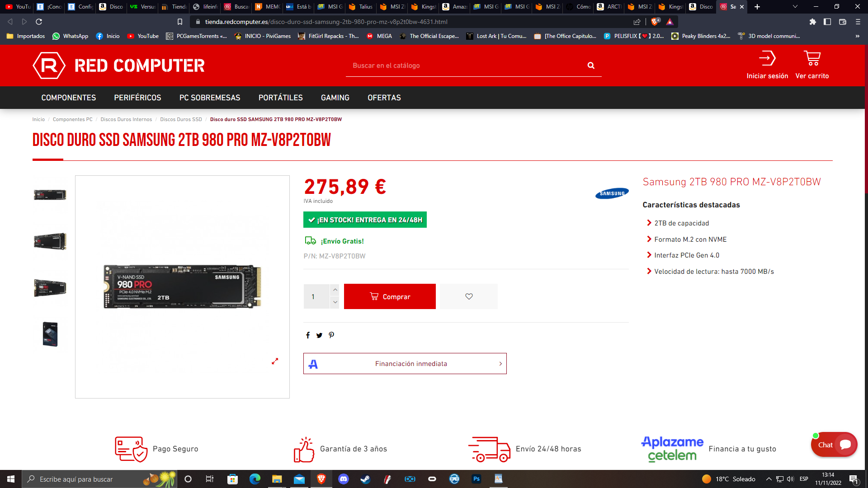Open the MEGA bookmark

(x=379, y=36)
